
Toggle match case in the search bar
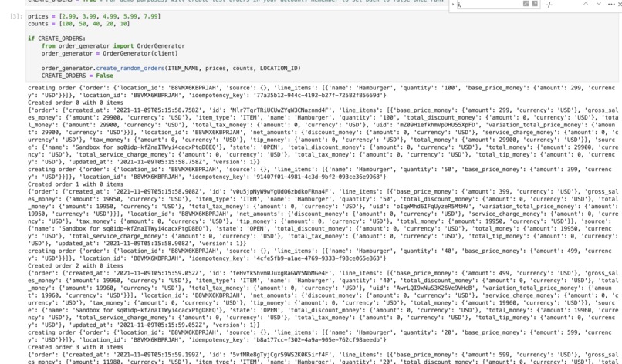(x=526, y=4)
